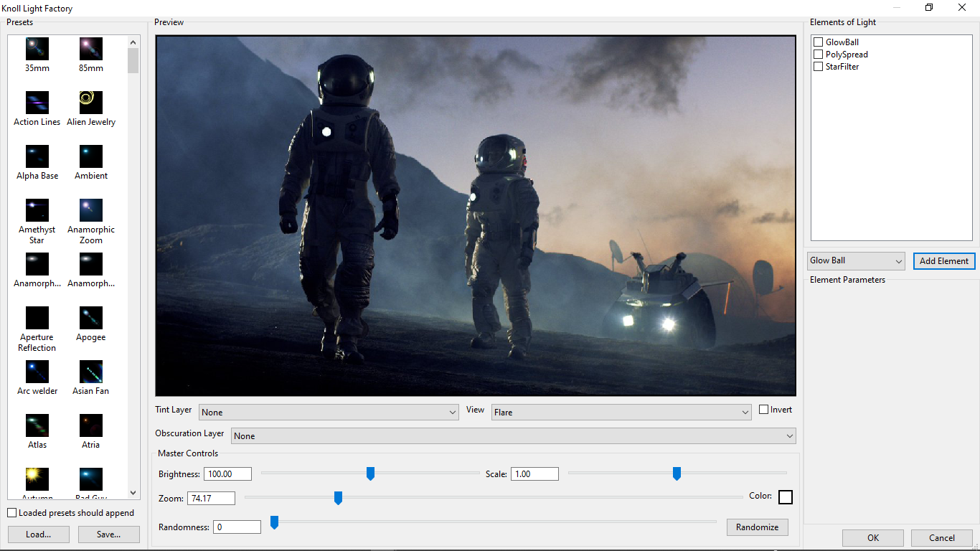Click the Randomize button
Viewport: 980px width, 551px height.
[757, 527]
